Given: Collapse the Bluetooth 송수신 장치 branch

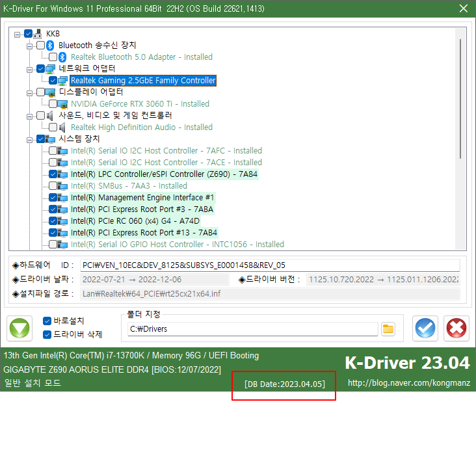Looking at the screenshot, I should [29, 46].
